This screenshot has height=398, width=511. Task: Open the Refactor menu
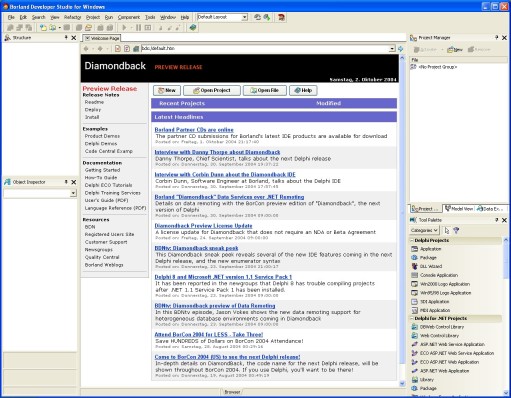73,17
